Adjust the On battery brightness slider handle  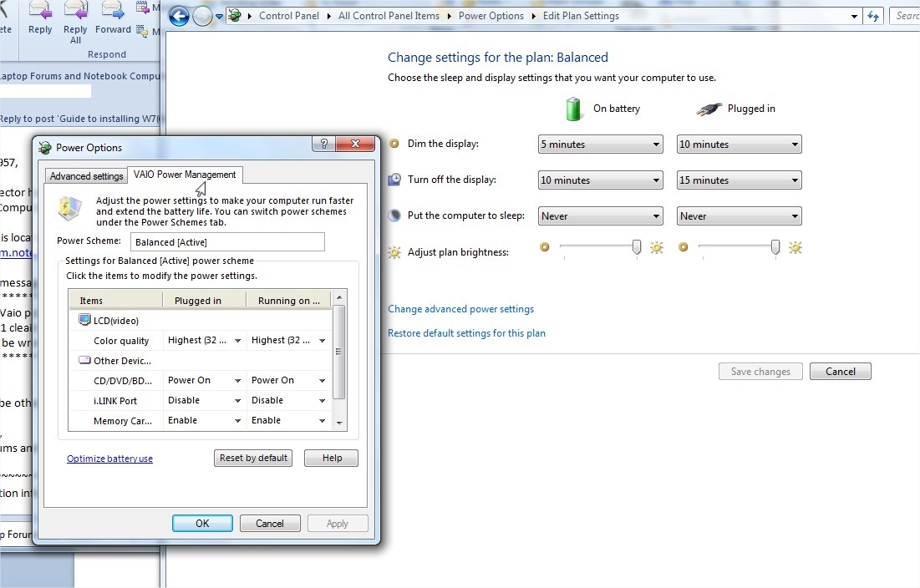point(637,247)
